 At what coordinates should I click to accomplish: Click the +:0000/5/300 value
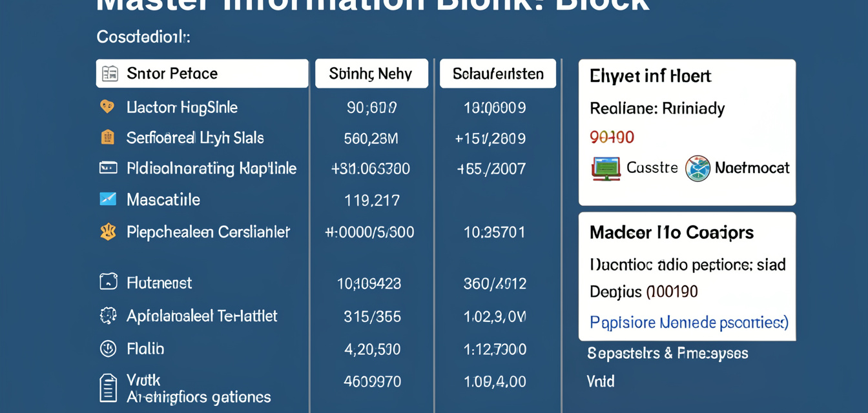(x=369, y=232)
